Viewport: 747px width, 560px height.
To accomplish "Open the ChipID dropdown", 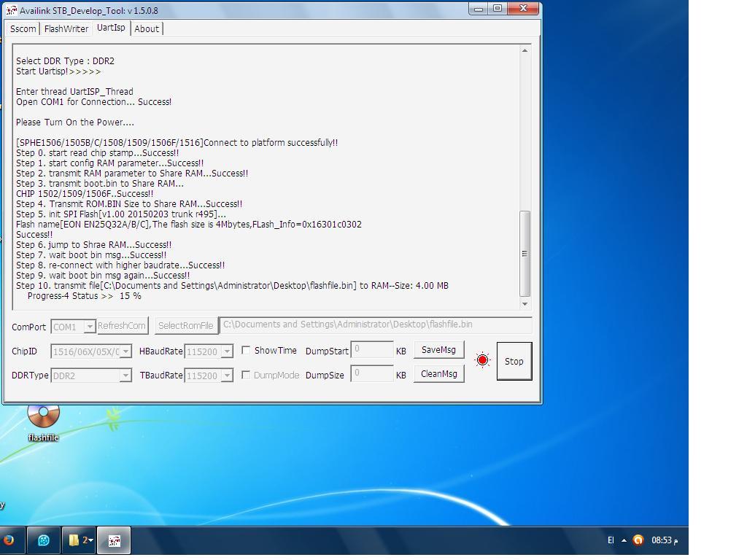I will tap(125, 351).
